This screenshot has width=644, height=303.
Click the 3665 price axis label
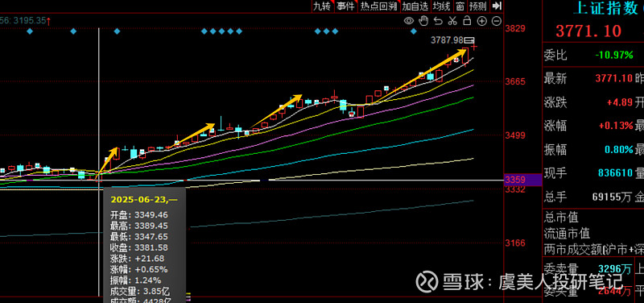point(515,82)
